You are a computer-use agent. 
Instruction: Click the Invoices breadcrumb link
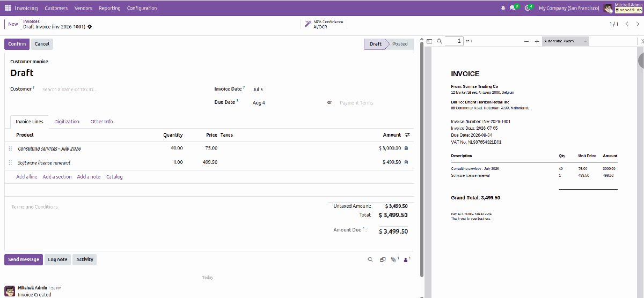click(31, 21)
